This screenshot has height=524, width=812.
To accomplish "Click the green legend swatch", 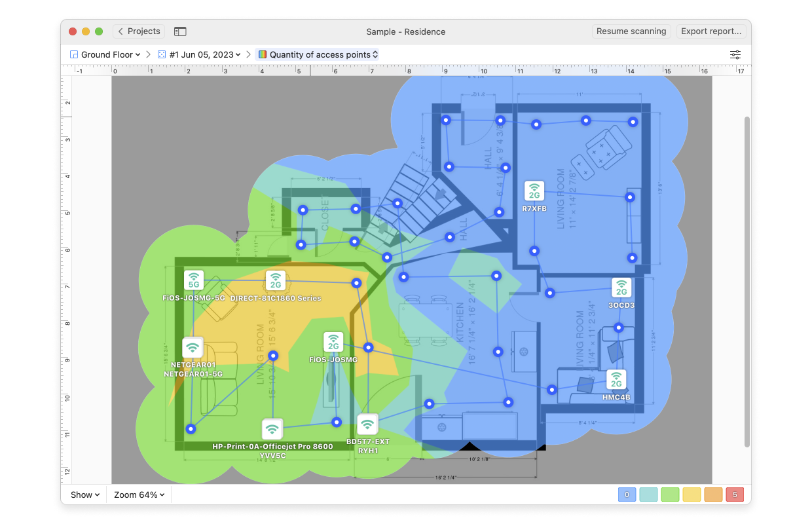I will click(670, 495).
